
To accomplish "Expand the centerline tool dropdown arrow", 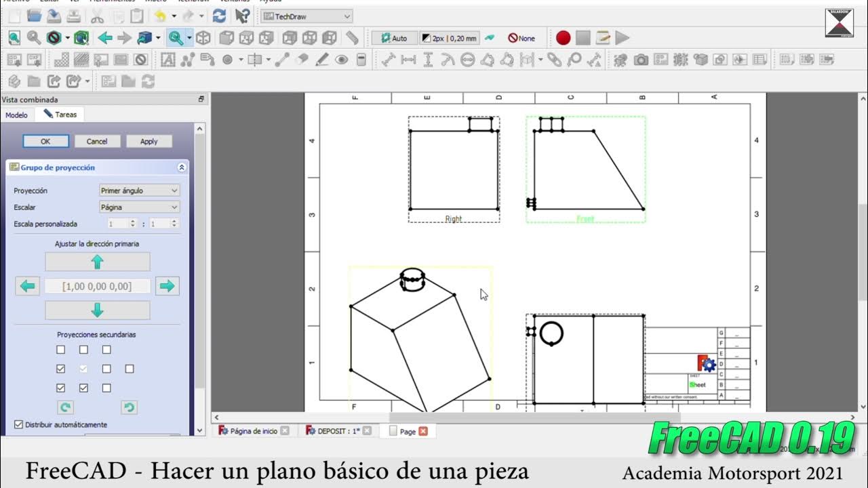I will point(268,60).
